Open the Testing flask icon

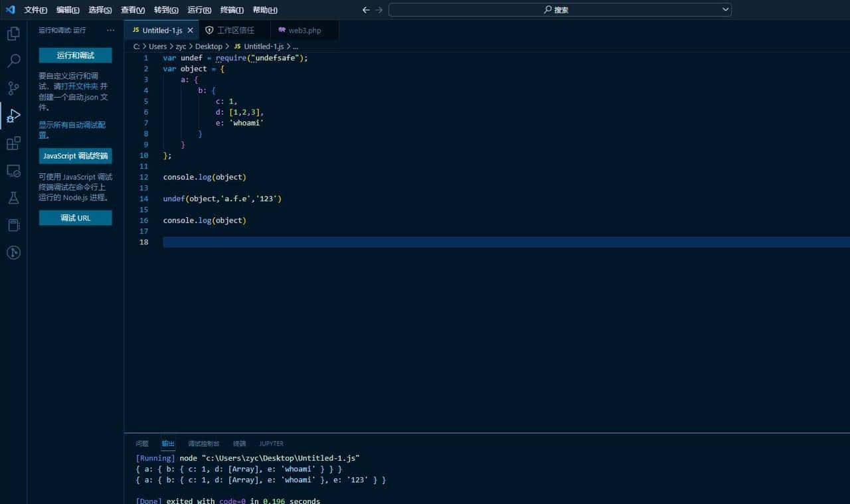[x=13, y=197]
